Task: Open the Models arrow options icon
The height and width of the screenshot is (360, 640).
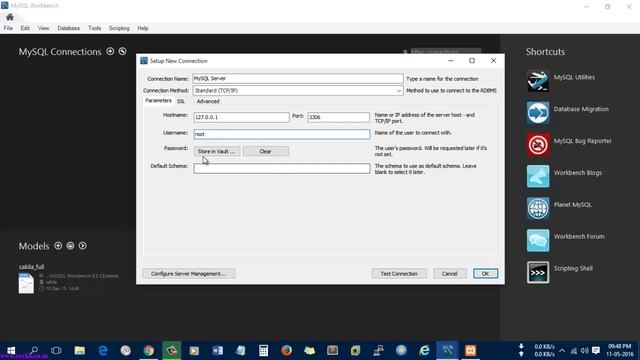Action: pos(82,246)
